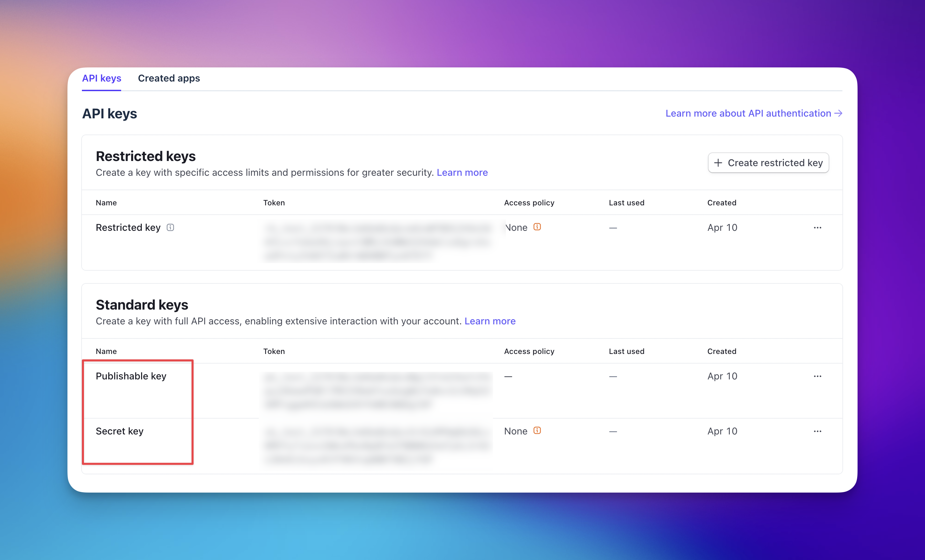Open three-dot menu for Secret key

pyautogui.click(x=818, y=431)
